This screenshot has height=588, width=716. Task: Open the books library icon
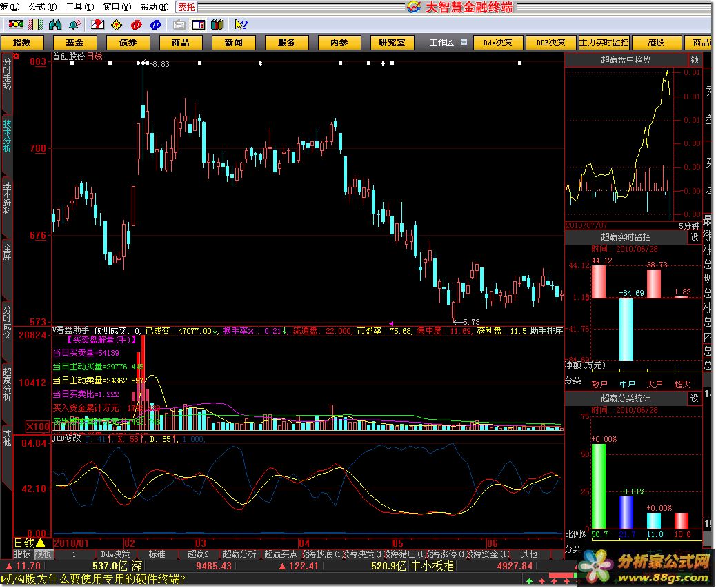[217, 24]
